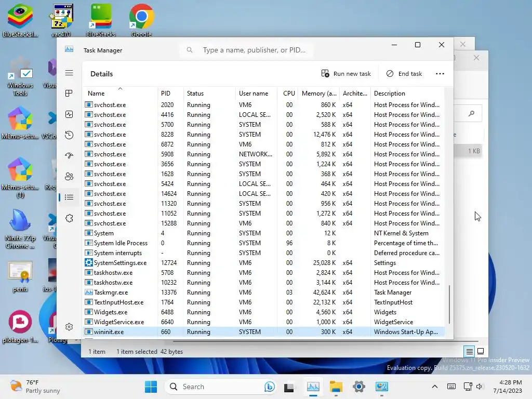Open Windows Tools desktop shortcut

pyautogui.click(x=20, y=77)
